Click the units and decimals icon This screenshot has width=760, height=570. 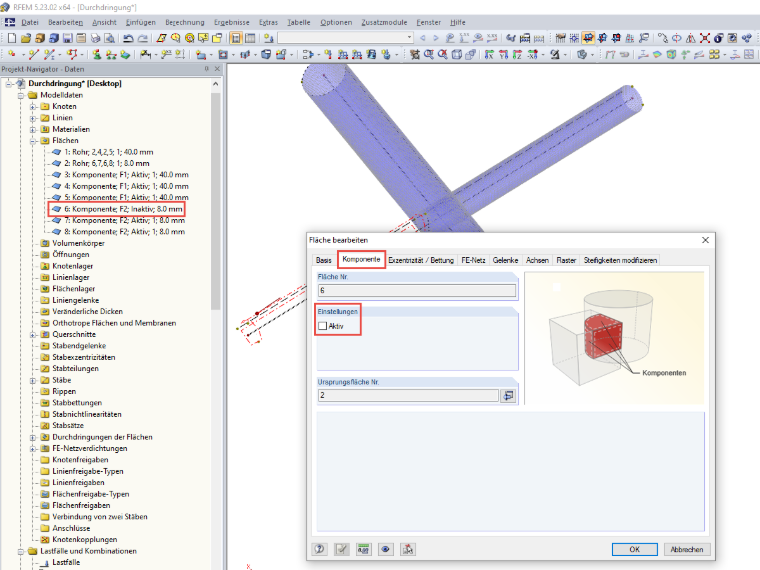363,549
